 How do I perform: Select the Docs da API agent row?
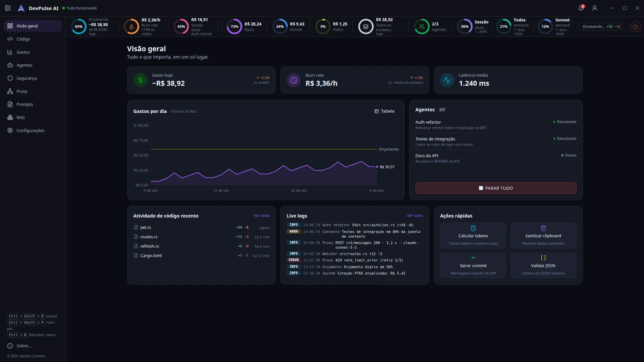point(496,158)
